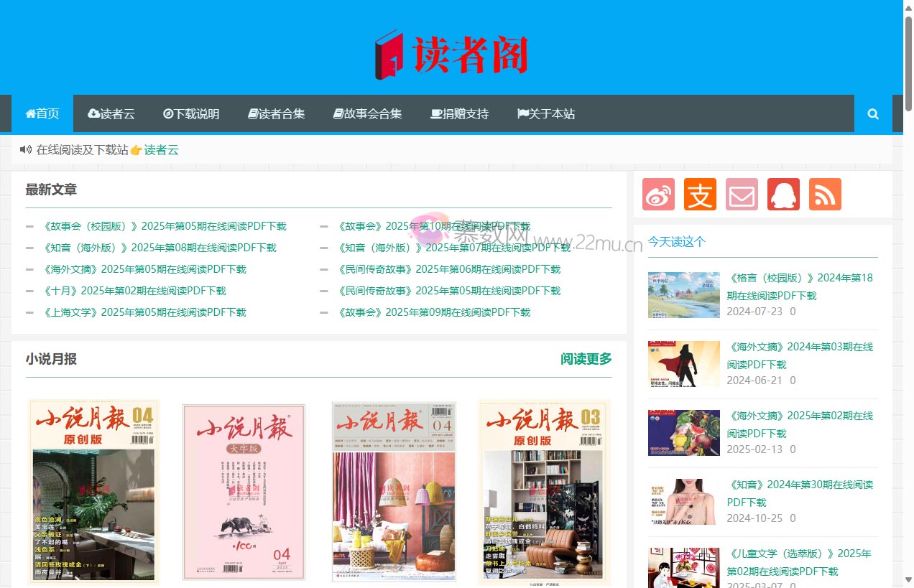This screenshot has height=588, width=914.
Task: Click the 小说月报 原创版 04 magazine cover
Action: point(93,491)
